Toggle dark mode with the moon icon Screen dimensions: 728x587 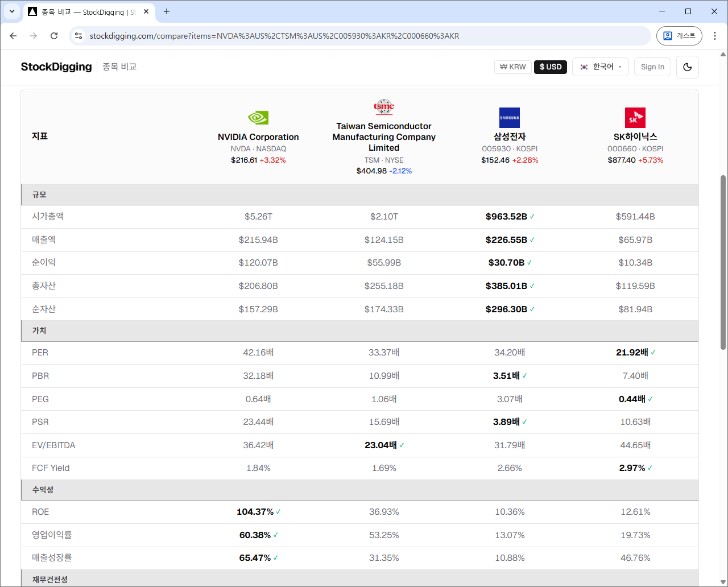pyautogui.click(x=688, y=67)
